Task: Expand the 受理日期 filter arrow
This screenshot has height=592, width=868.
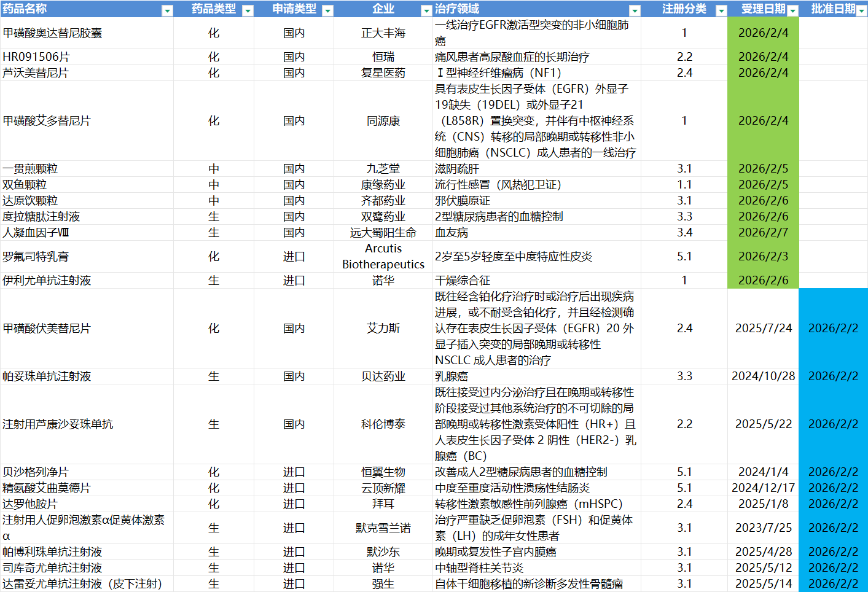Action: 792,10
